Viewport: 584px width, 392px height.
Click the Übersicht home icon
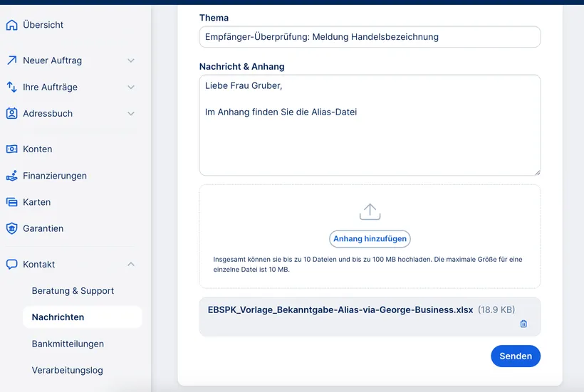11,25
